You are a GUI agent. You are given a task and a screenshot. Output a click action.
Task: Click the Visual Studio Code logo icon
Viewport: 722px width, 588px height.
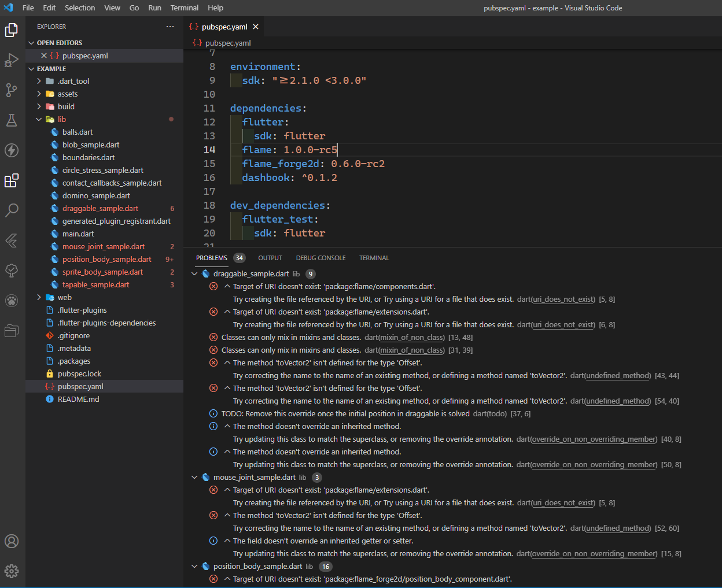(x=8, y=8)
